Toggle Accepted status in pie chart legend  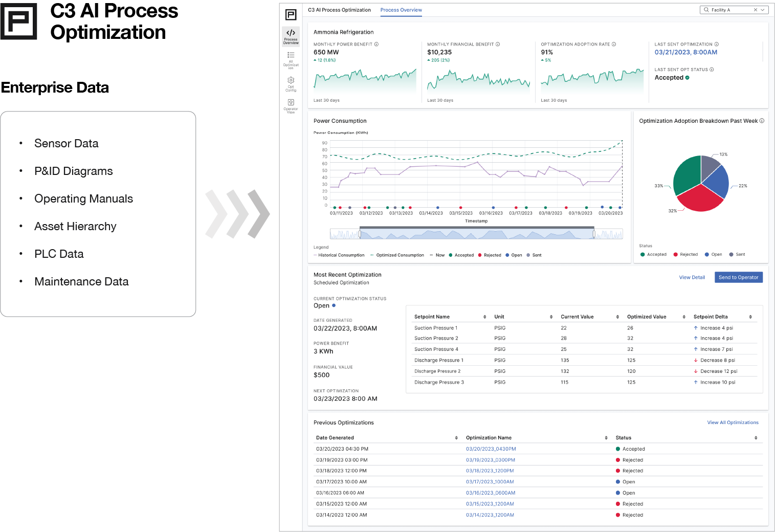(653, 255)
